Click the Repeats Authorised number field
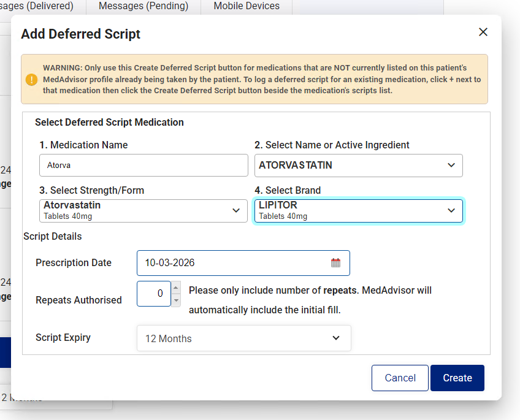This screenshot has width=520, height=420. [x=154, y=294]
